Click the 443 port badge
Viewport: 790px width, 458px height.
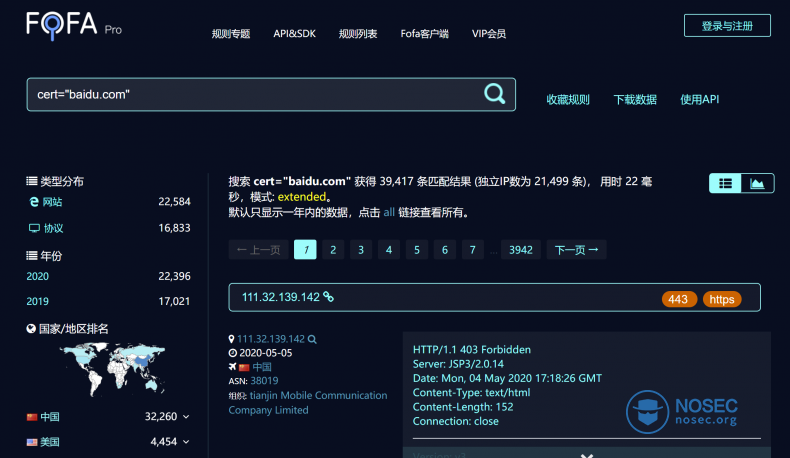(x=679, y=299)
